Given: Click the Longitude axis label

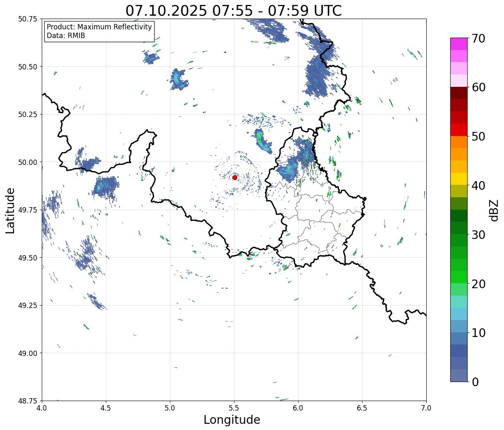Looking at the screenshot, I should click(232, 420).
